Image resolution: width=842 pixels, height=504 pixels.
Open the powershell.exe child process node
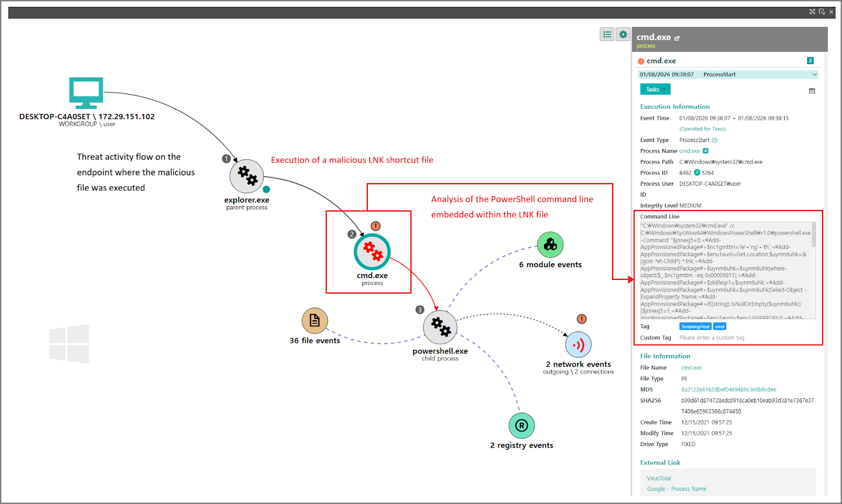pos(440,327)
